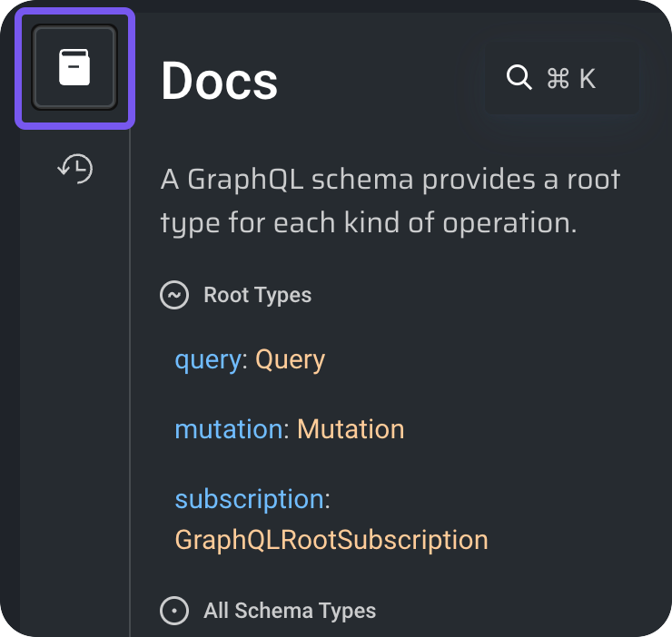The width and height of the screenshot is (672, 637).
Task: Click the magnifying glass search icon
Action: coord(519,78)
